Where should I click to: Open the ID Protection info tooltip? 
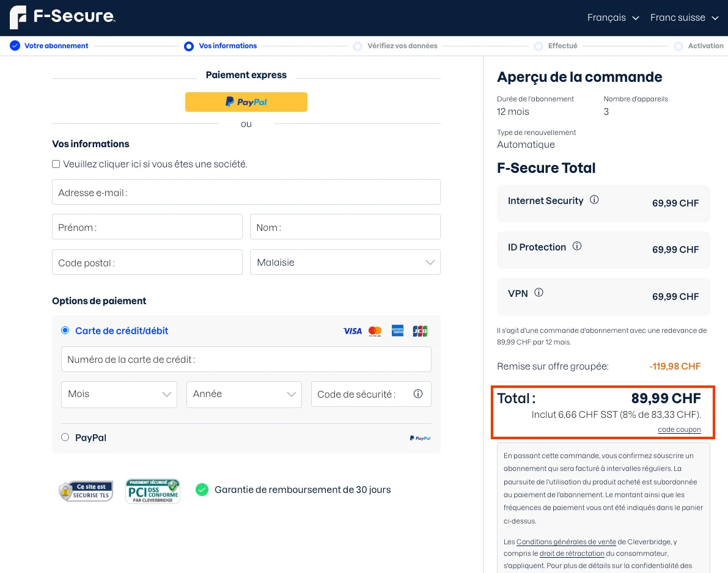pos(577,246)
